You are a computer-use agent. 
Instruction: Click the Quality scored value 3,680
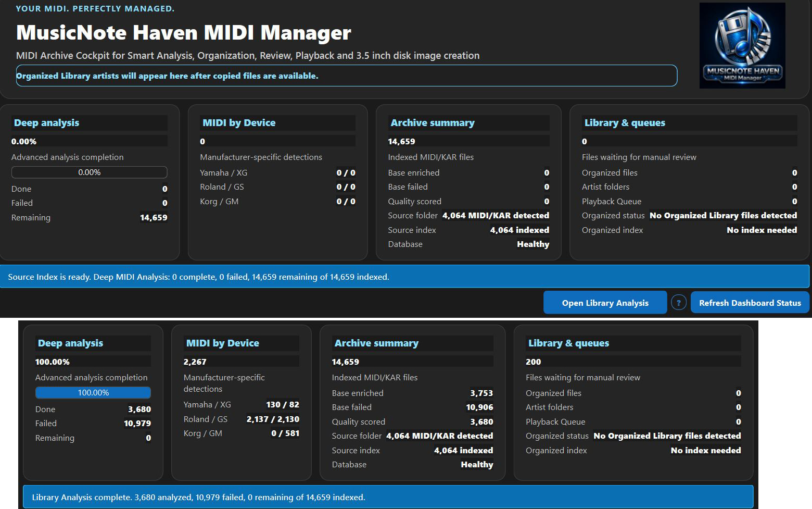coord(481,422)
